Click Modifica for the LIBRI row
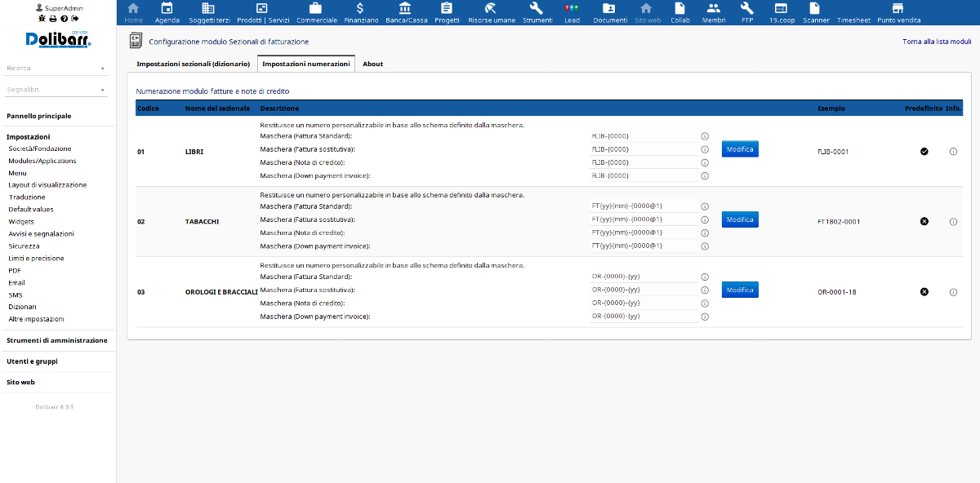This screenshot has height=483, width=980. click(x=740, y=149)
